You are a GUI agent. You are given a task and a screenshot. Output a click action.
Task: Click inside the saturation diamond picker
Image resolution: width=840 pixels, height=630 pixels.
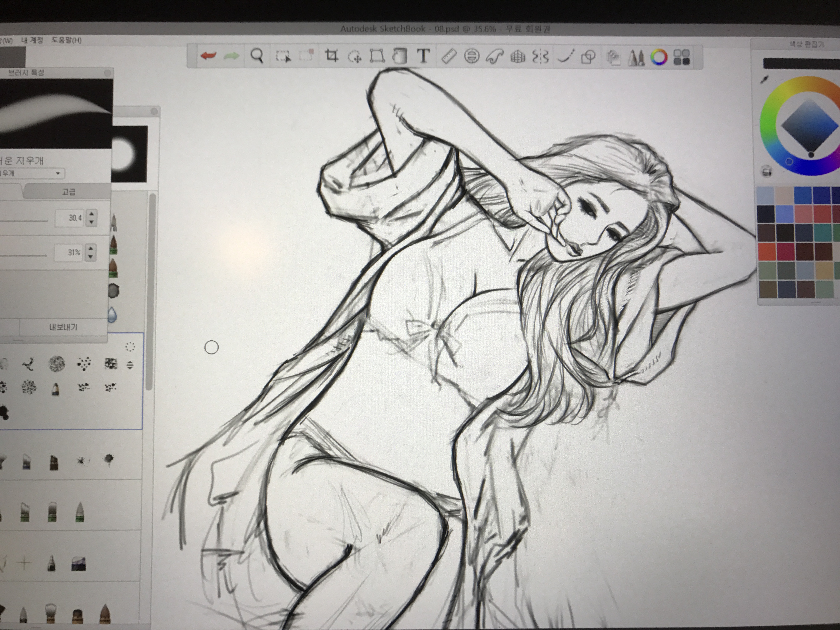[810, 126]
